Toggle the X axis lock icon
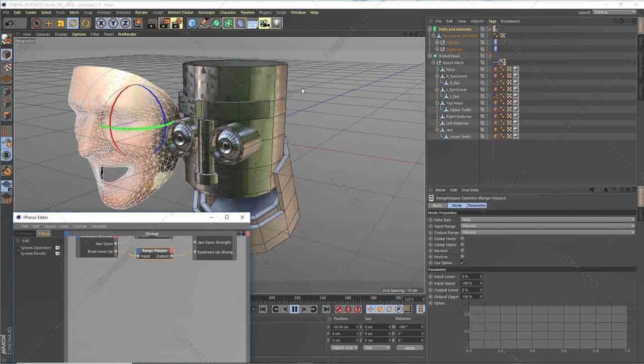 [100, 23]
